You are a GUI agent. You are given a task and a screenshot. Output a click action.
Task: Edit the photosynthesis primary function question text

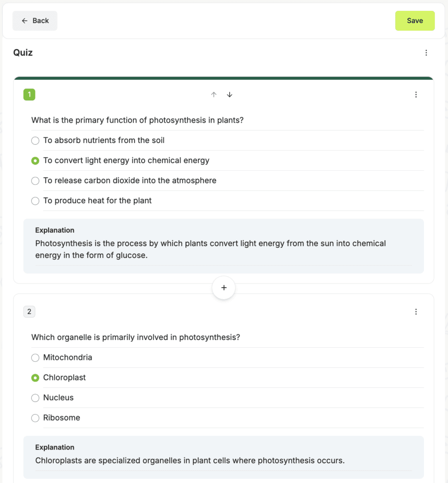click(x=227, y=120)
